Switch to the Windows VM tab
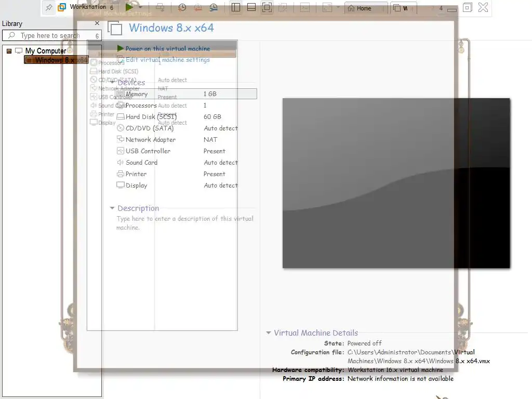532x399 pixels. pos(403,8)
